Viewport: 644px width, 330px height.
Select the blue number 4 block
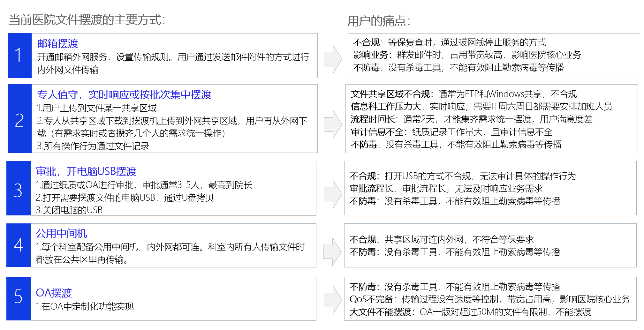[19, 245]
